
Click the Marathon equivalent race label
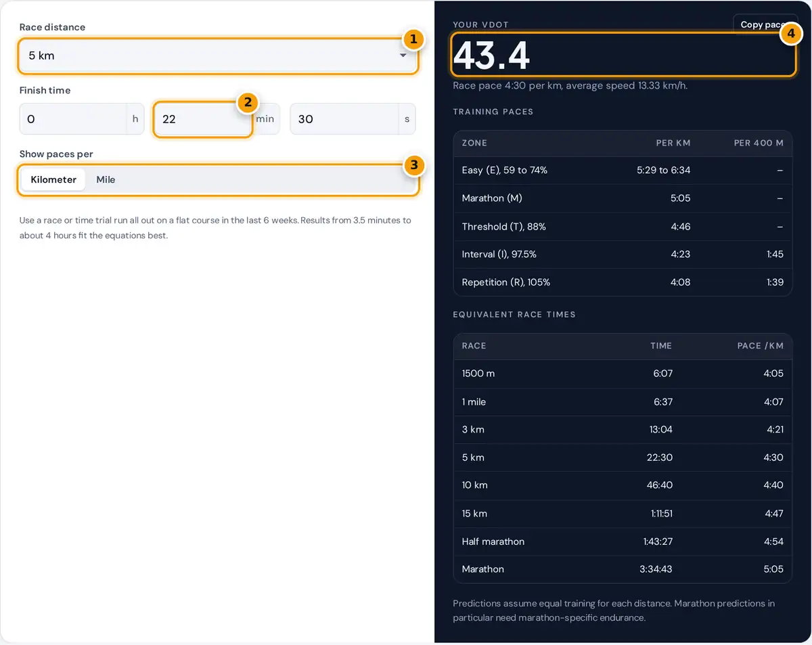(482, 569)
